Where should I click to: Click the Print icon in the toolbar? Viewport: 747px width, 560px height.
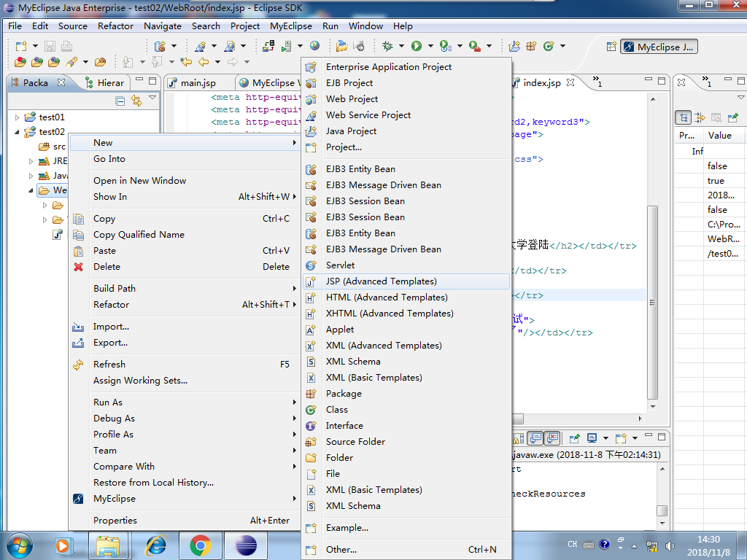point(66,46)
